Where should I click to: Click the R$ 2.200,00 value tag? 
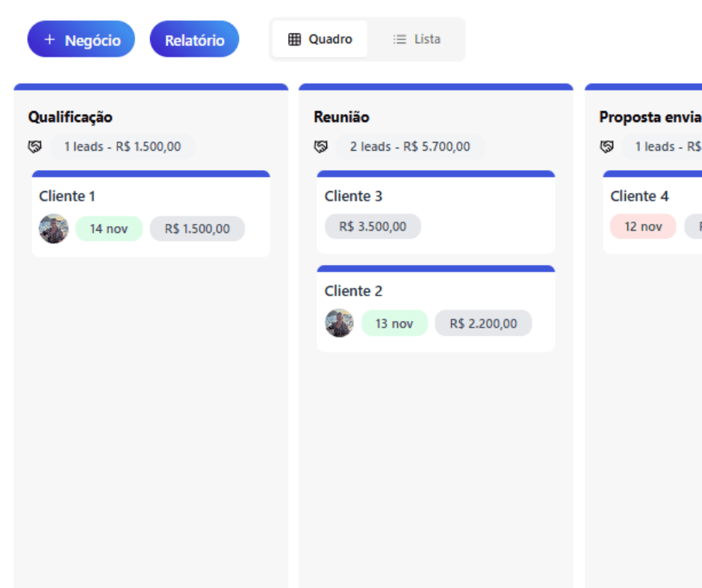[x=483, y=324]
